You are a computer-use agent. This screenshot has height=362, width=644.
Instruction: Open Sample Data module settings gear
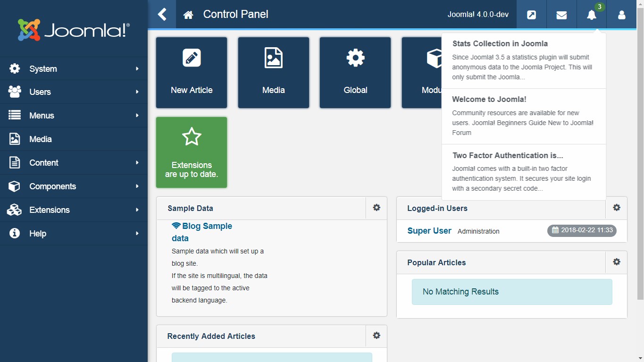point(376,208)
